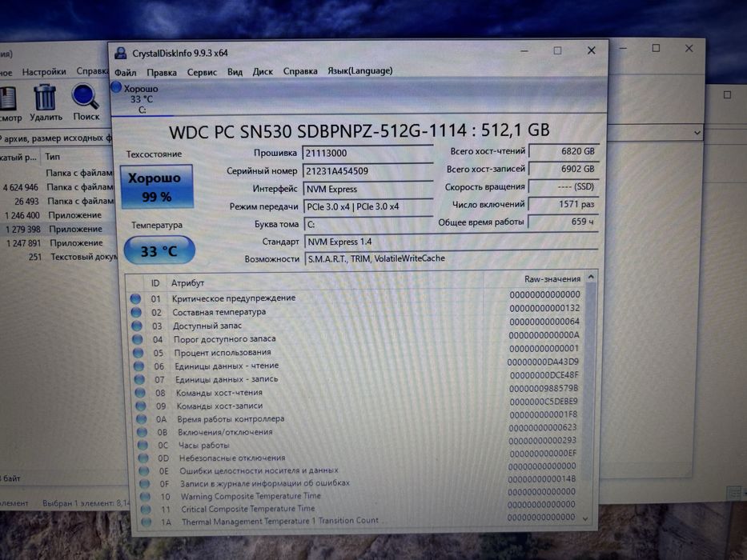Click the ID column header

click(x=155, y=283)
